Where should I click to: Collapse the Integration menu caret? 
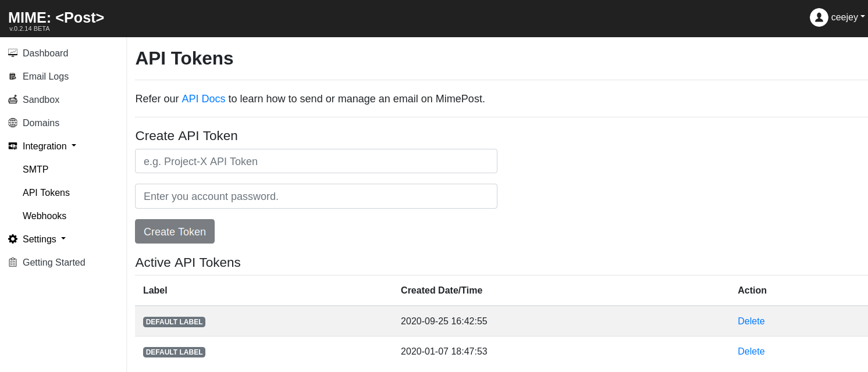point(74,146)
